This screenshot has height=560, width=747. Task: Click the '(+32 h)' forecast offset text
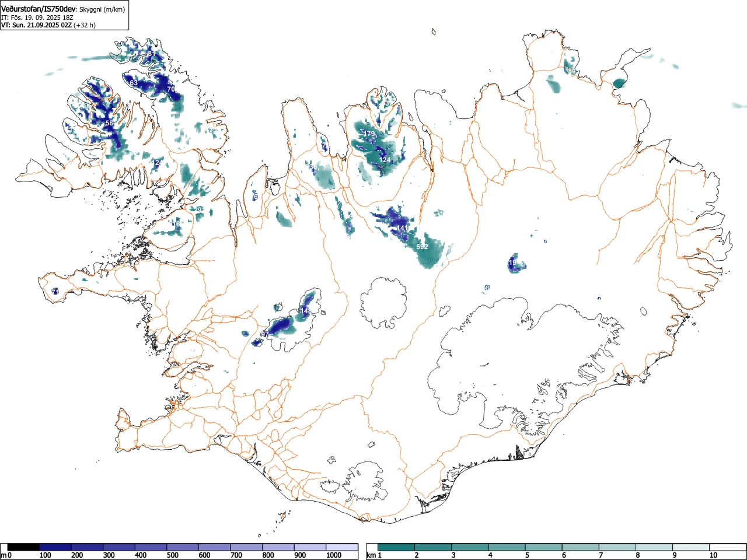pyautogui.click(x=85, y=25)
